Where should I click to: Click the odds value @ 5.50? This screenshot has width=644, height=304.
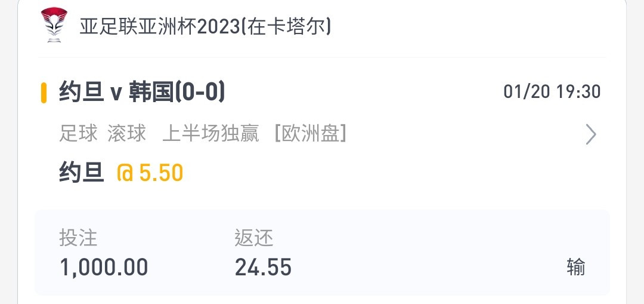pos(150,173)
